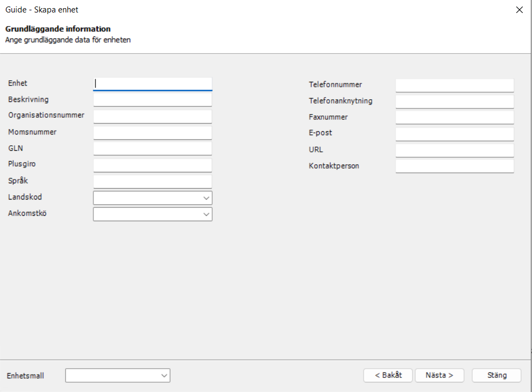Viewport: 532px width, 392px height.
Task: Close the Skapa enhet guide window
Action: [x=520, y=9]
